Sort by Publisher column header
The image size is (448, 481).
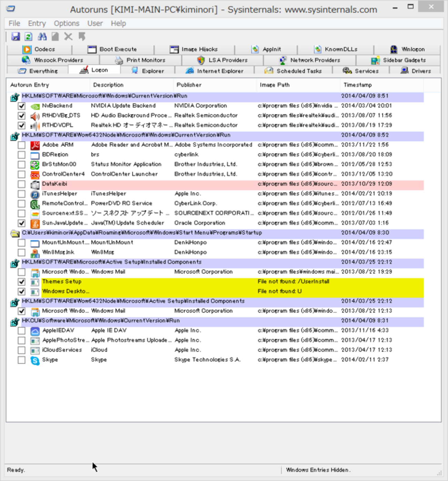[x=215, y=85]
